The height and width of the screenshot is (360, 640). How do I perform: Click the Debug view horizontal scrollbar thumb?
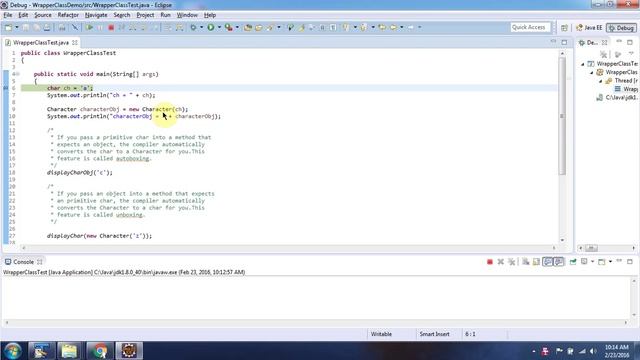pos(591,248)
